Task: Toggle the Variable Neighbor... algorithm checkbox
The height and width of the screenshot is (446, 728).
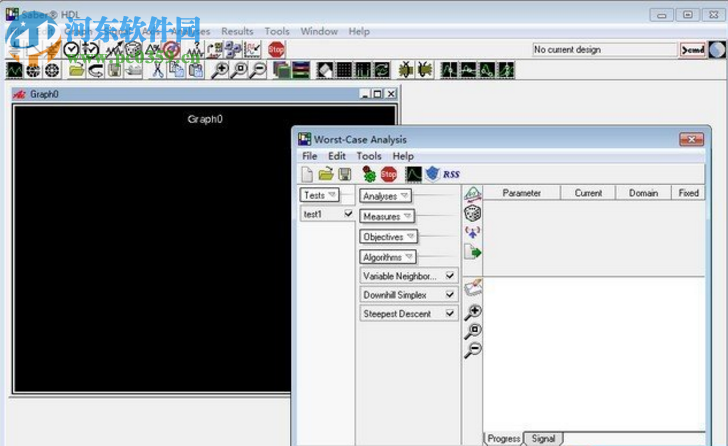Action: [449, 276]
